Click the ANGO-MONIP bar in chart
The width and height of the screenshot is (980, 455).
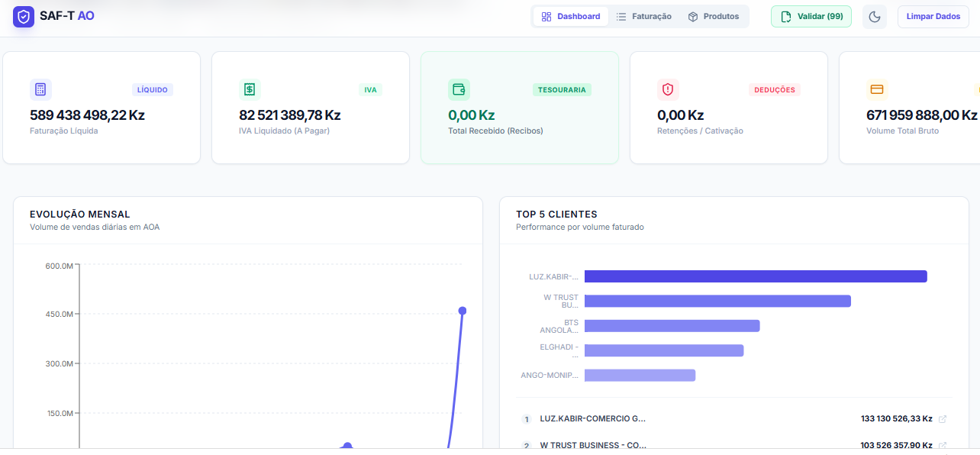click(640, 376)
